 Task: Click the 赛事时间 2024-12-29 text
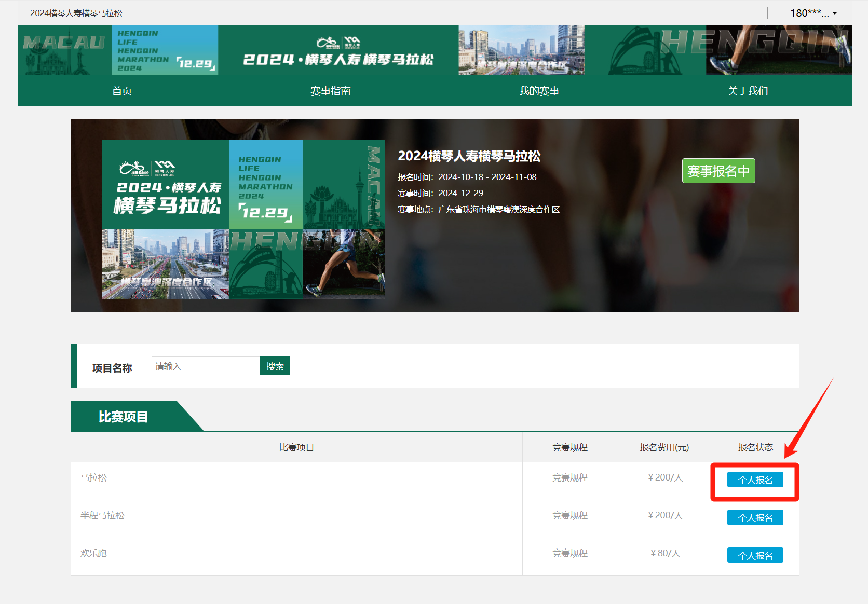tap(441, 193)
